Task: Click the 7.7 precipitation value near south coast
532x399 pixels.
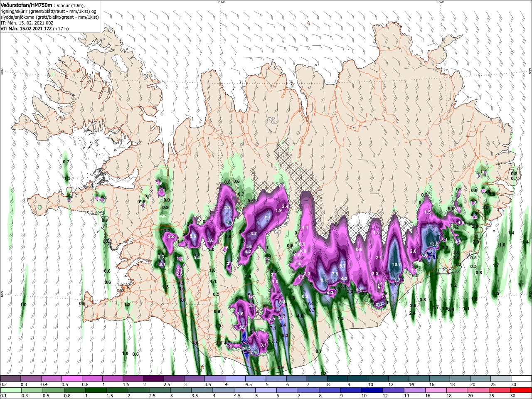Action: pos(274,341)
